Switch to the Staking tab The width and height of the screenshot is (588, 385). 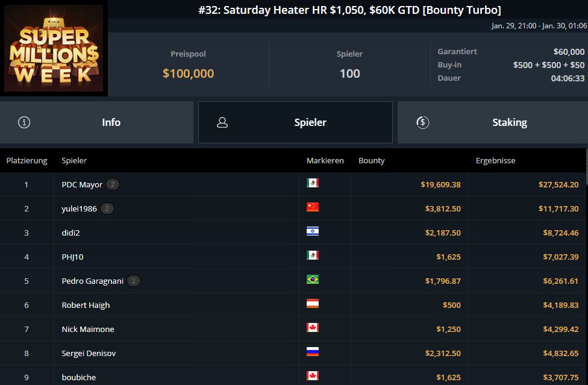[493, 122]
